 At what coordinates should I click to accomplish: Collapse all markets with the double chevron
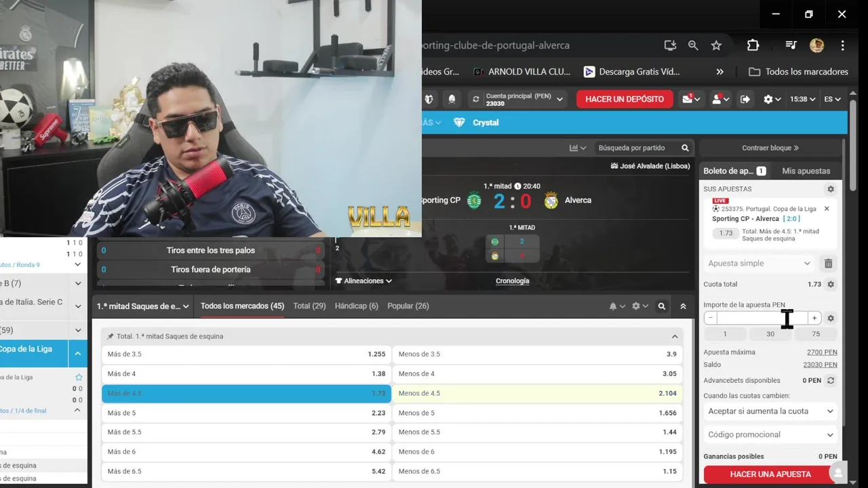pos(683,306)
